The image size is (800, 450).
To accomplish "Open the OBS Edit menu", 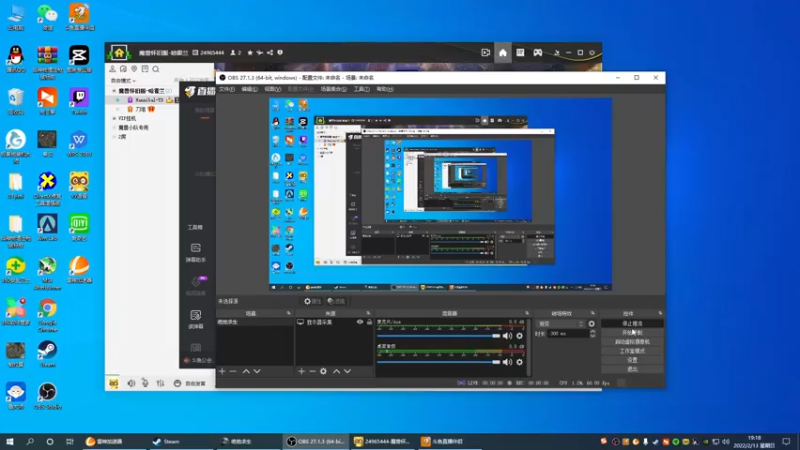I will coord(249,89).
